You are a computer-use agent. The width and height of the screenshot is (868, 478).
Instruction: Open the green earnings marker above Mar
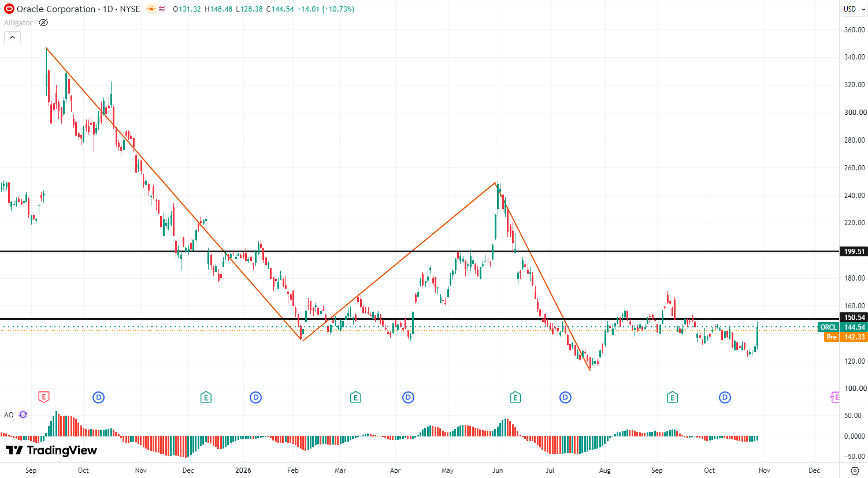tap(355, 397)
